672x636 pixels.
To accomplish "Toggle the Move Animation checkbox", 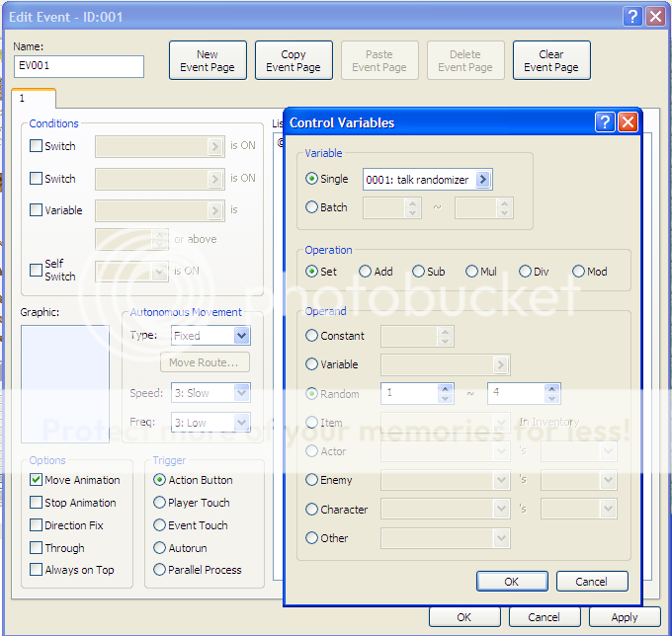I will pyautogui.click(x=37, y=480).
